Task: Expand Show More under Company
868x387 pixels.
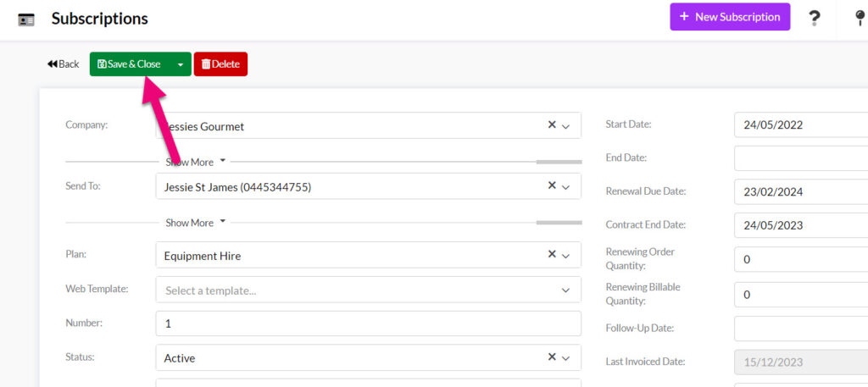Action: click(196, 162)
